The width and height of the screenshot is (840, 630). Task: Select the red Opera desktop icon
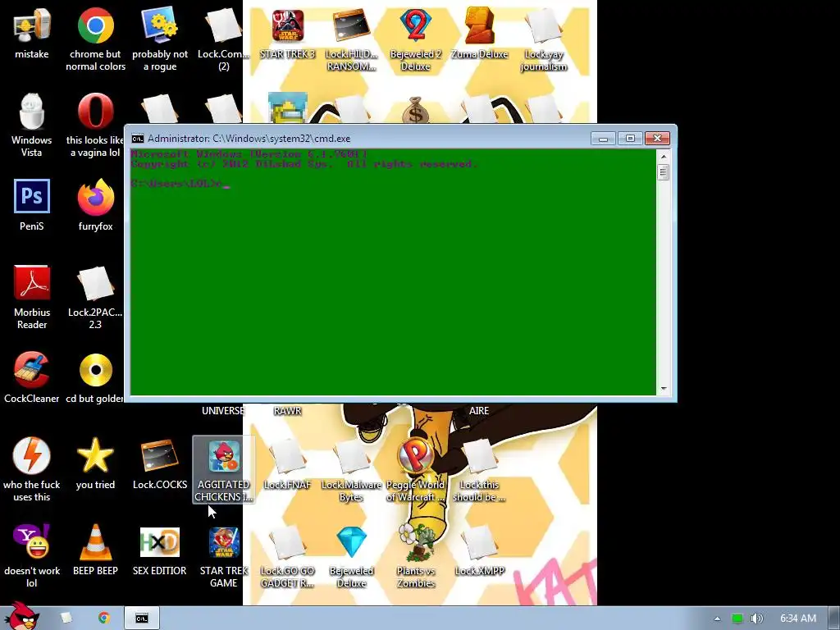click(95, 112)
